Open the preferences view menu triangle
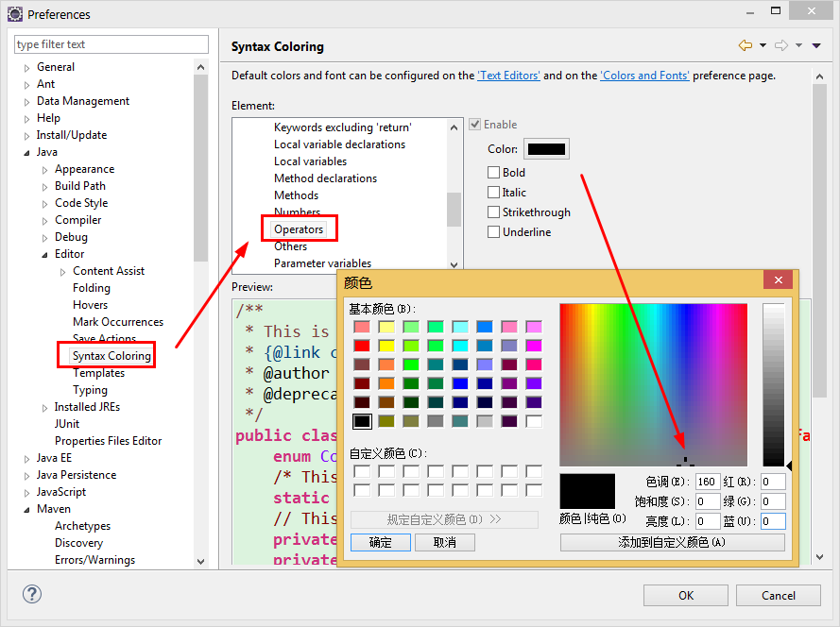 pos(816,45)
